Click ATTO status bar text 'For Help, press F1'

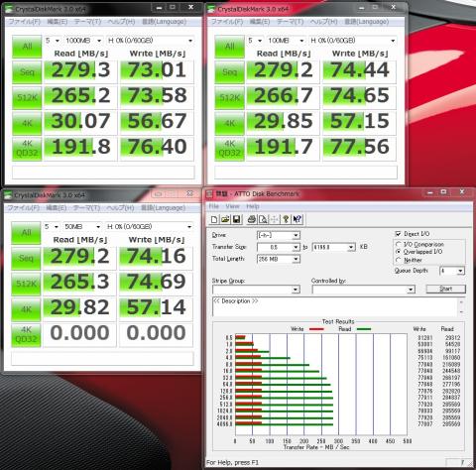tap(232, 463)
